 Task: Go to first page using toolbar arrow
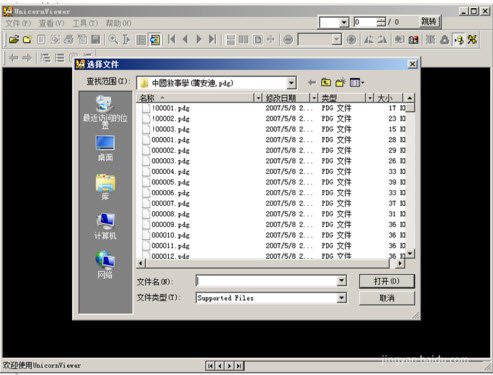172,39
